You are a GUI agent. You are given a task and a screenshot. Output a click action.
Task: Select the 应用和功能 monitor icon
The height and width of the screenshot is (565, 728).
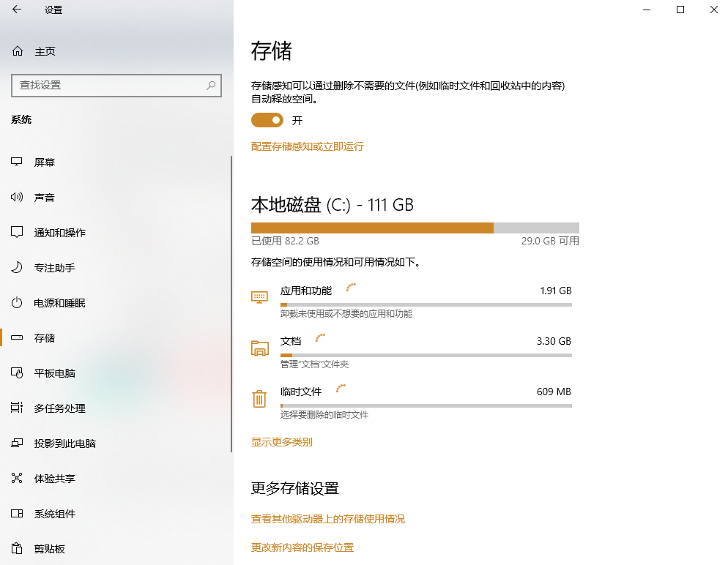[259, 297]
